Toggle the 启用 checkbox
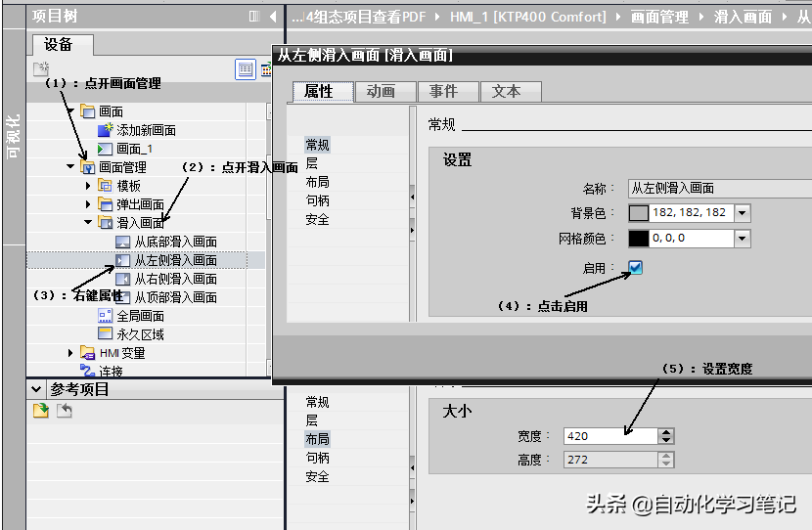The image size is (812, 530). 635,268
